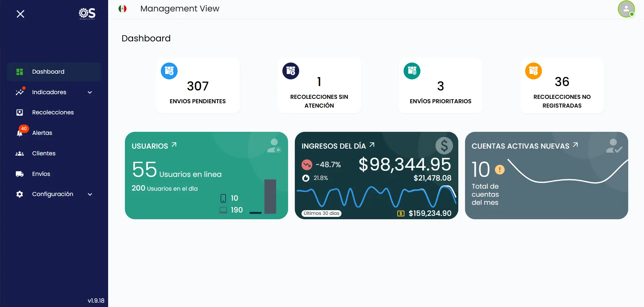Open Alertas in the sidebar
This screenshot has width=644, height=307.
pos(54,133)
